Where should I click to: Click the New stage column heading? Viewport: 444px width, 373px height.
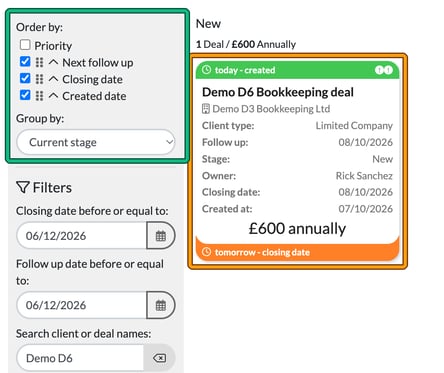[208, 24]
